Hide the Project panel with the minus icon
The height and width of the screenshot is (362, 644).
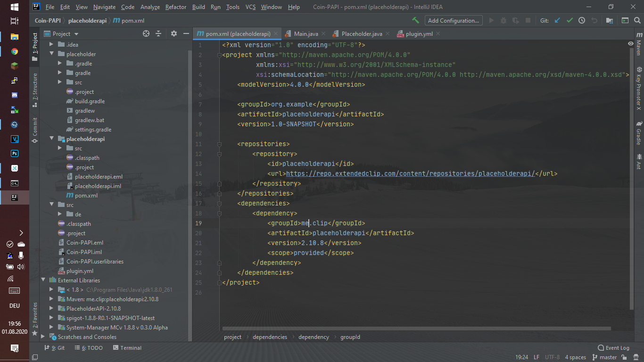pyautogui.click(x=186, y=33)
